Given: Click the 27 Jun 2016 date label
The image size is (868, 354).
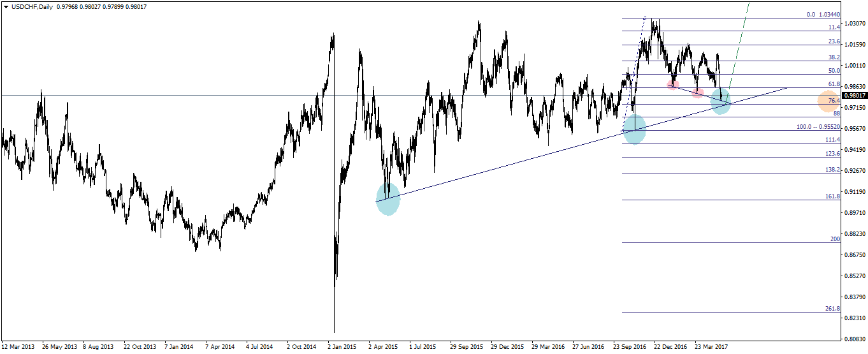Looking at the screenshot, I should (x=589, y=347).
